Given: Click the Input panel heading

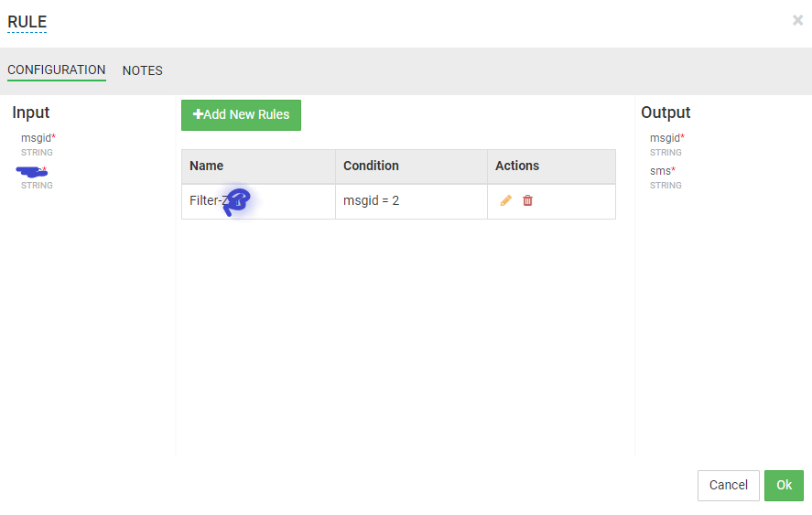Looking at the screenshot, I should [x=31, y=113].
